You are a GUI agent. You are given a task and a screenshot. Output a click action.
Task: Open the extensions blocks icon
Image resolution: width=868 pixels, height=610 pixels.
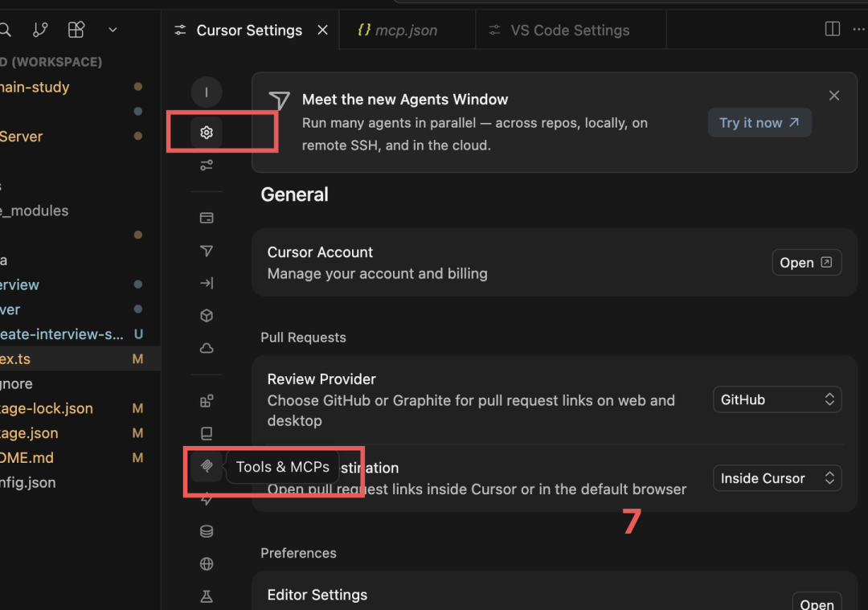[x=76, y=30]
